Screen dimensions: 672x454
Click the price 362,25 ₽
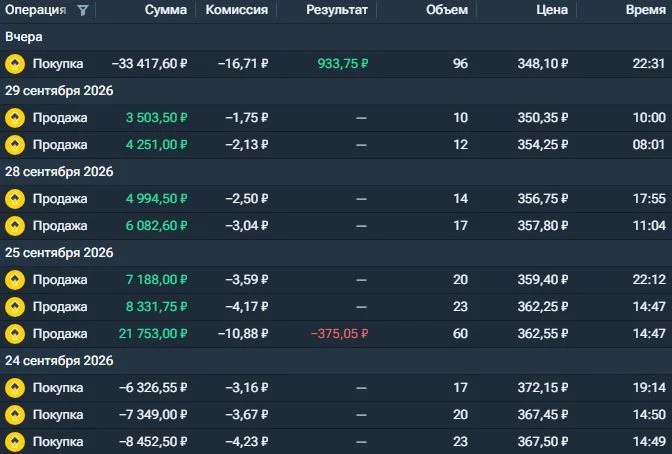pyautogui.click(x=543, y=307)
